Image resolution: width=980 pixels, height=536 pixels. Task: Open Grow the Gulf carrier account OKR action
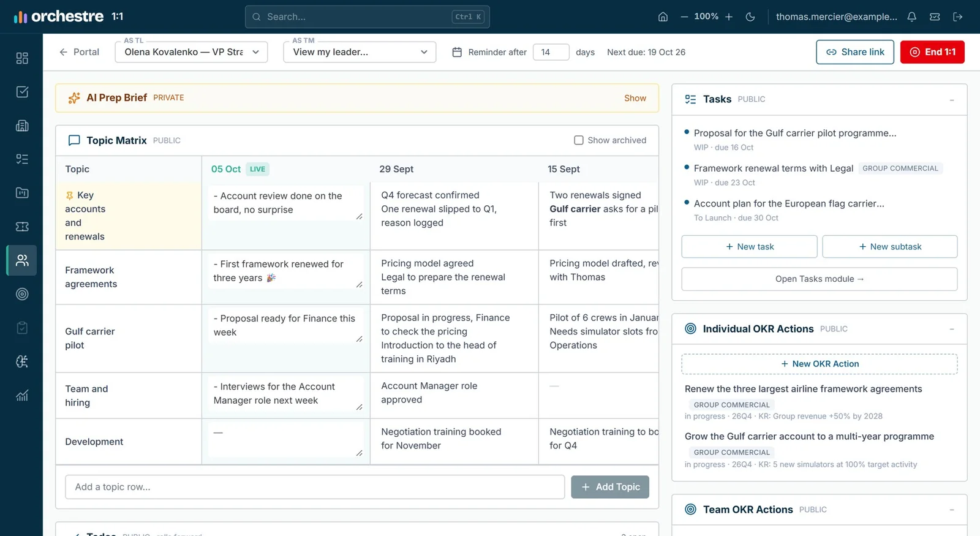coord(809,436)
